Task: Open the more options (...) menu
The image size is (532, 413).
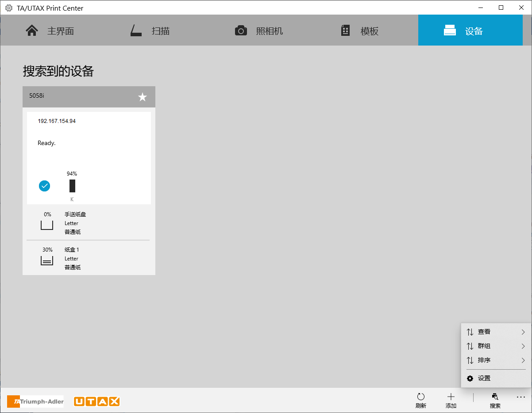Action: point(521,397)
